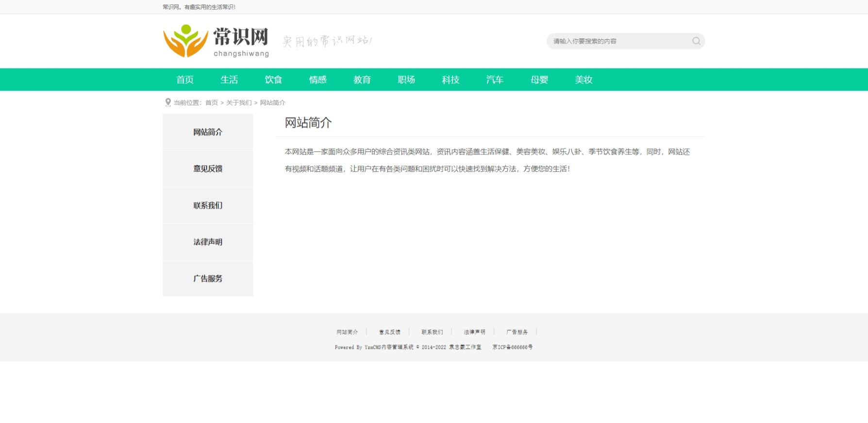Open footer 网站简介 link
868x423 pixels.
pyautogui.click(x=347, y=332)
